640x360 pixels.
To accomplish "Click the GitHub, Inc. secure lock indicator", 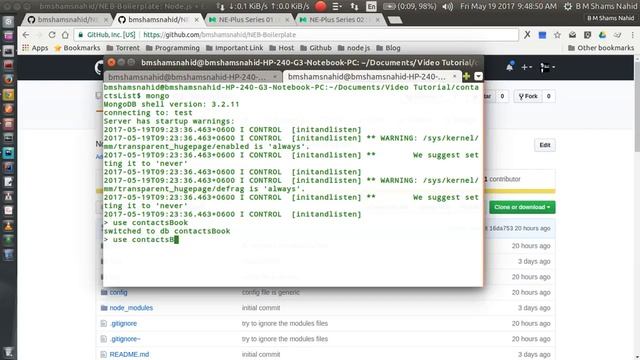I will (107, 35).
